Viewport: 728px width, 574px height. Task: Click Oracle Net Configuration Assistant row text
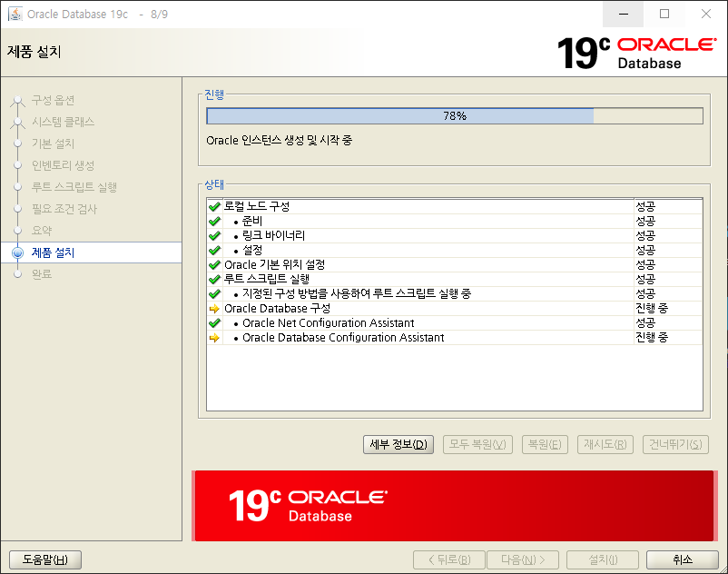[x=329, y=322]
